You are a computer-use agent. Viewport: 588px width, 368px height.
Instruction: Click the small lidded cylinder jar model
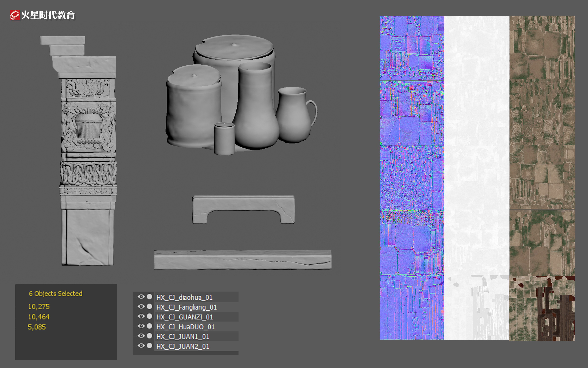click(x=224, y=139)
